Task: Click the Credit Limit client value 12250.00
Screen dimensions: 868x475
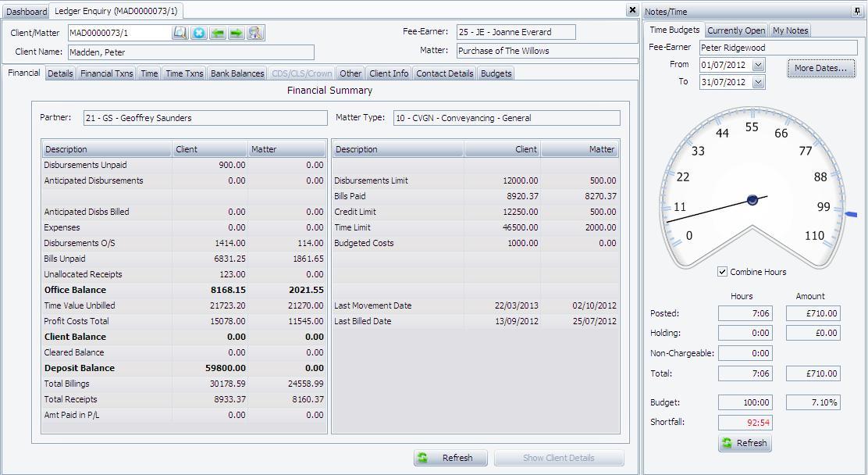Action: [520, 212]
